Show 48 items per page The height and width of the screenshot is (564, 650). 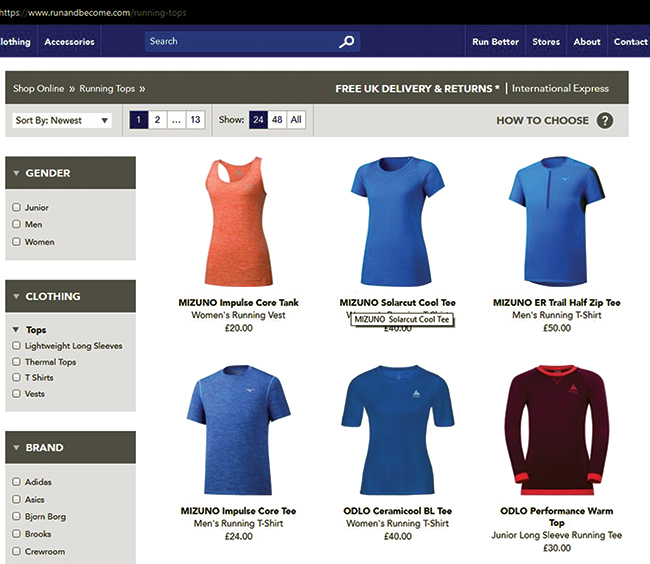pos(277,120)
